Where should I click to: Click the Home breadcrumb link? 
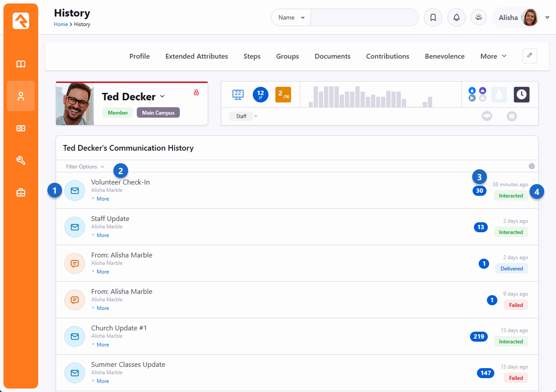pos(61,24)
